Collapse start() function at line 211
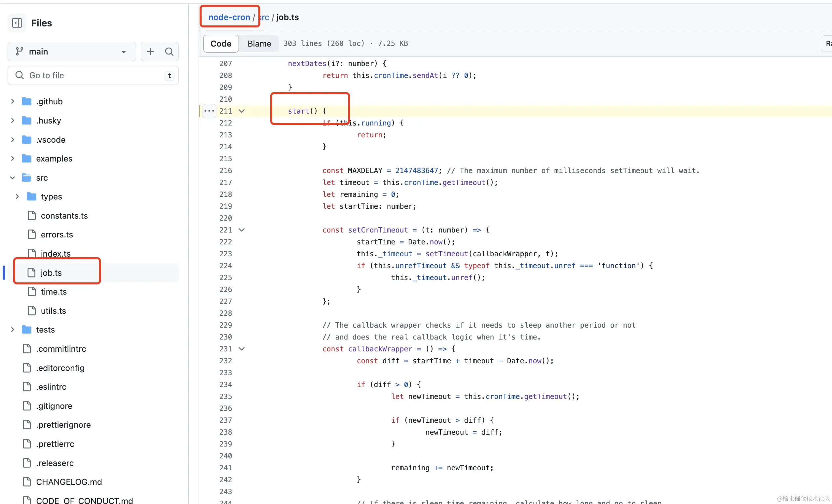The width and height of the screenshot is (832, 504). pos(242,111)
